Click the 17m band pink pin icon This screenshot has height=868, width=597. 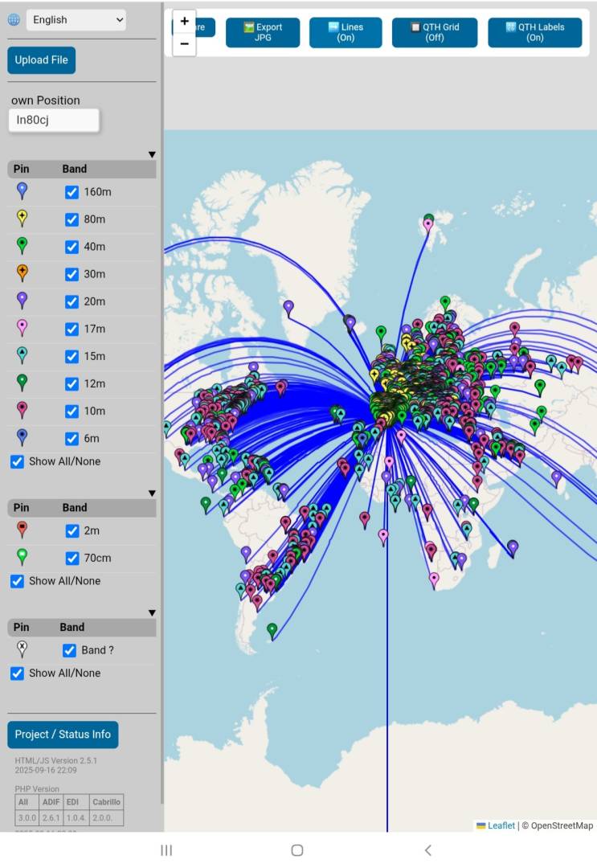tap(22, 327)
